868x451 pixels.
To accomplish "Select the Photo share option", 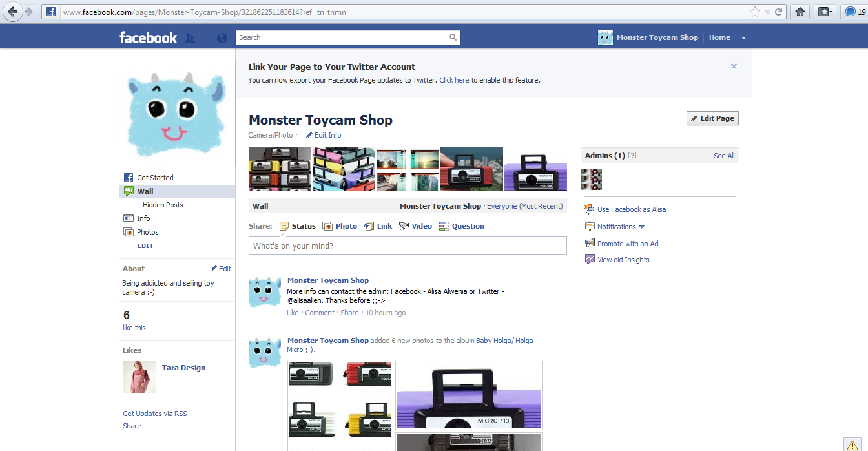I will click(340, 226).
